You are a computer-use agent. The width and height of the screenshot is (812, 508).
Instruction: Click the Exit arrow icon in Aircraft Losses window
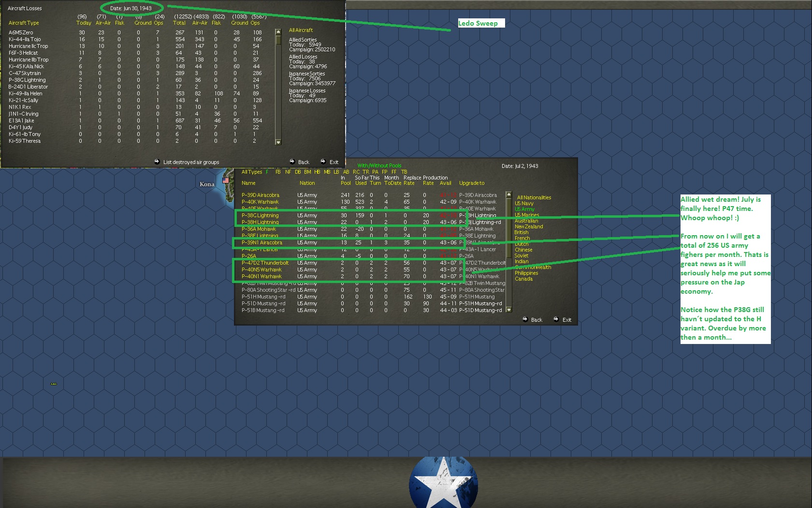[x=323, y=162]
